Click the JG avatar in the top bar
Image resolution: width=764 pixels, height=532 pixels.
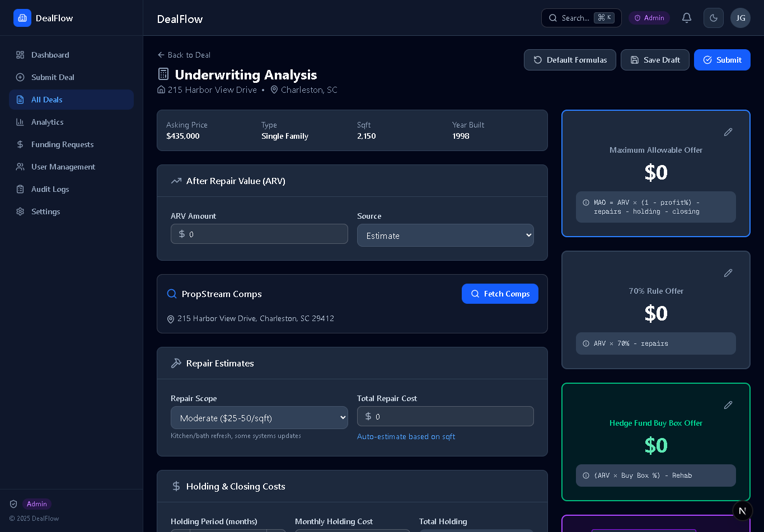[x=740, y=18]
